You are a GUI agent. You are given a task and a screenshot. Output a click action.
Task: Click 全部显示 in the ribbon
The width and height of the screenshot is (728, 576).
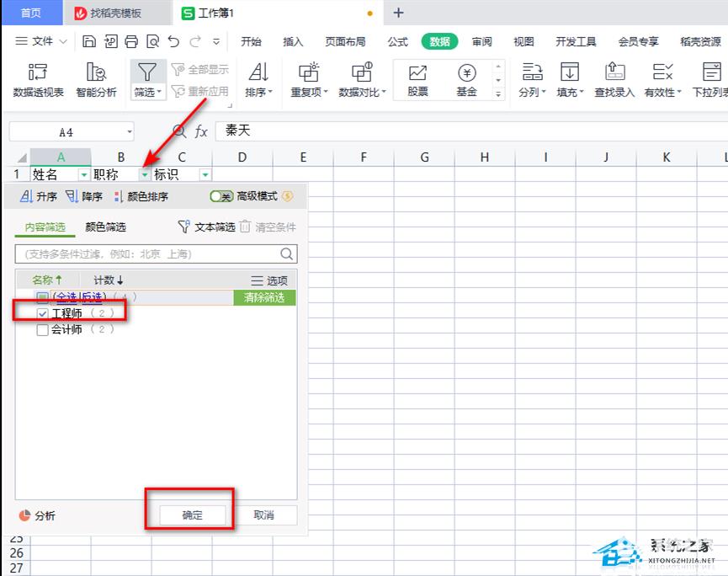point(200,70)
